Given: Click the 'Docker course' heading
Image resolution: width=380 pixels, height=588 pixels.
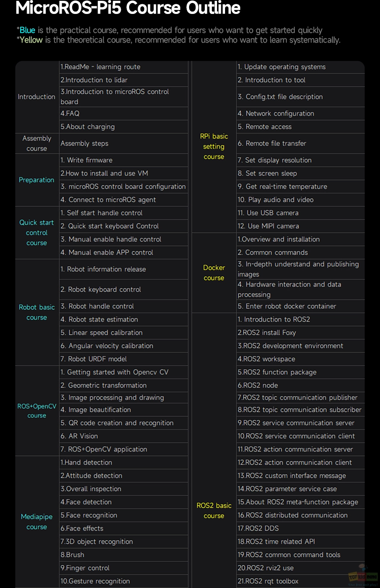Looking at the screenshot, I should [x=214, y=273].
